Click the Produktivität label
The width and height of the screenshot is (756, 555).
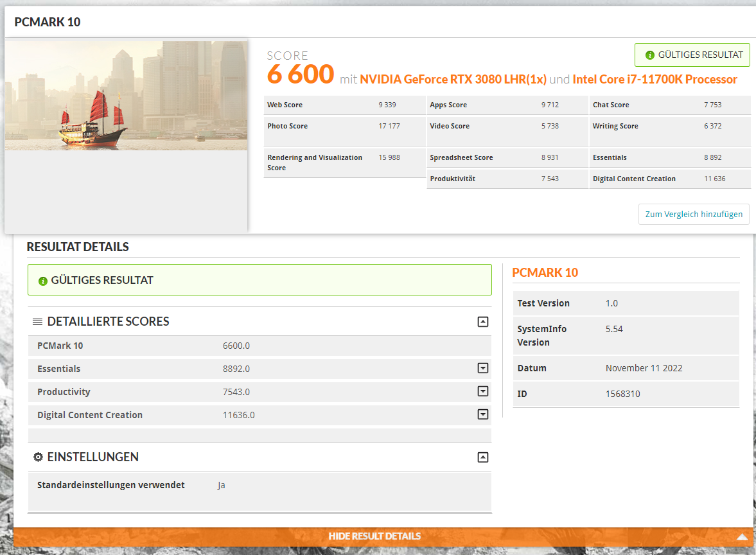point(453,179)
